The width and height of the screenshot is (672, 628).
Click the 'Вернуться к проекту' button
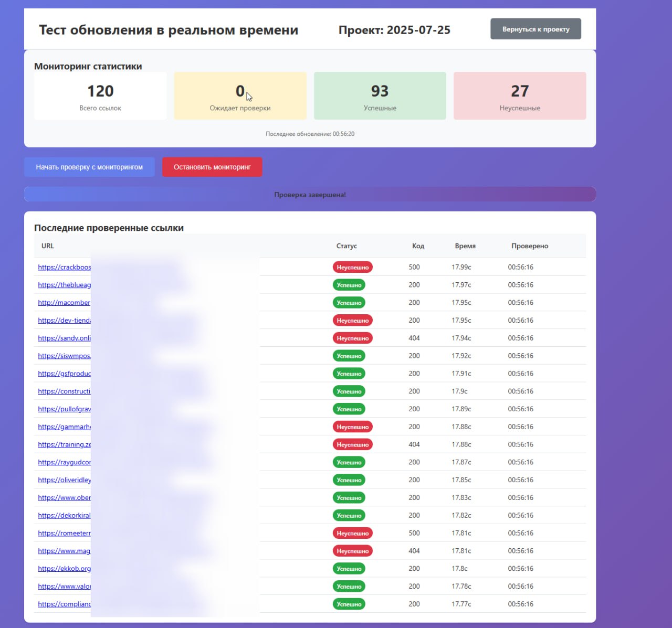[x=535, y=29]
